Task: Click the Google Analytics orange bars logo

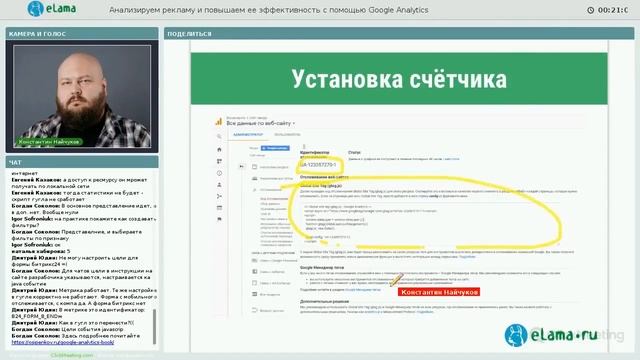Action: (x=219, y=122)
